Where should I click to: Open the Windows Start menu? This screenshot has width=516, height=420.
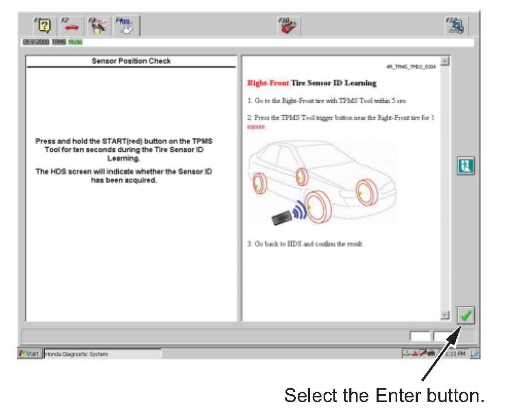[30, 354]
